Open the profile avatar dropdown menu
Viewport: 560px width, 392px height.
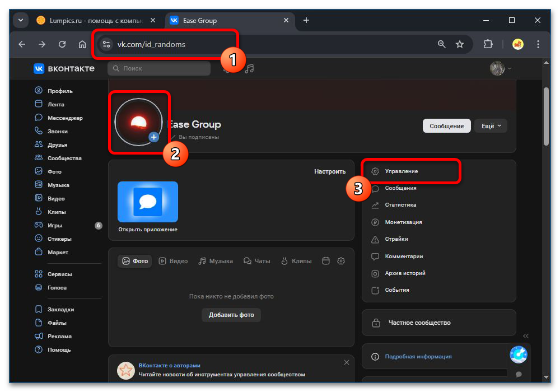[501, 68]
